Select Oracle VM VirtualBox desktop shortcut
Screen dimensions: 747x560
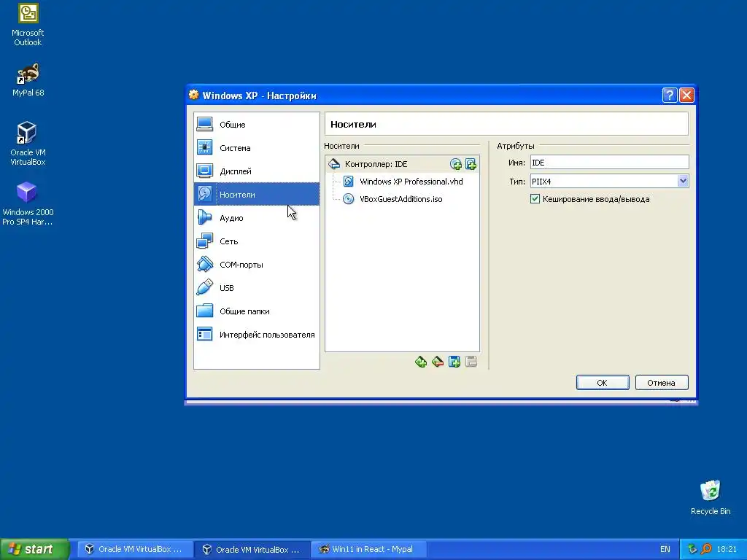28,143
